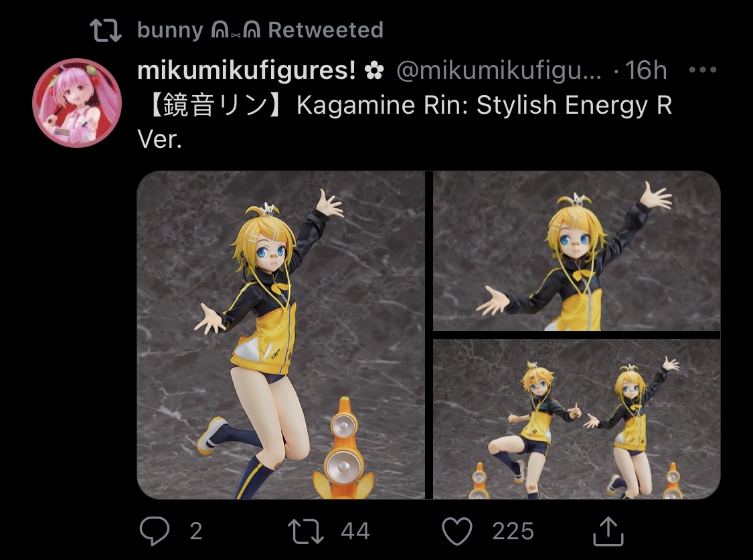
Task: Open the bottom right photo of two figures
Action: pyautogui.click(x=576, y=419)
